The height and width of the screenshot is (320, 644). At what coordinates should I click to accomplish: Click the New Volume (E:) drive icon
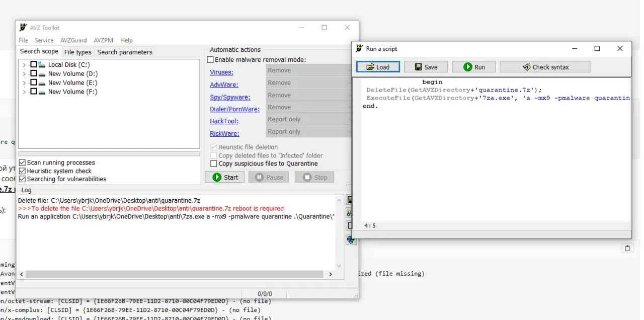(x=42, y=83)
